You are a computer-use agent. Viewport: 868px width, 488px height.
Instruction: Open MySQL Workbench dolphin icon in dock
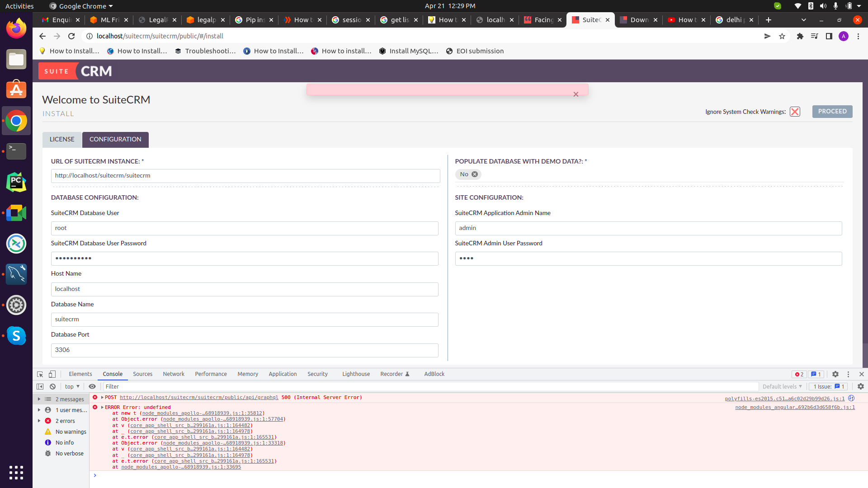pyautogui.click(x=16, y=274)
